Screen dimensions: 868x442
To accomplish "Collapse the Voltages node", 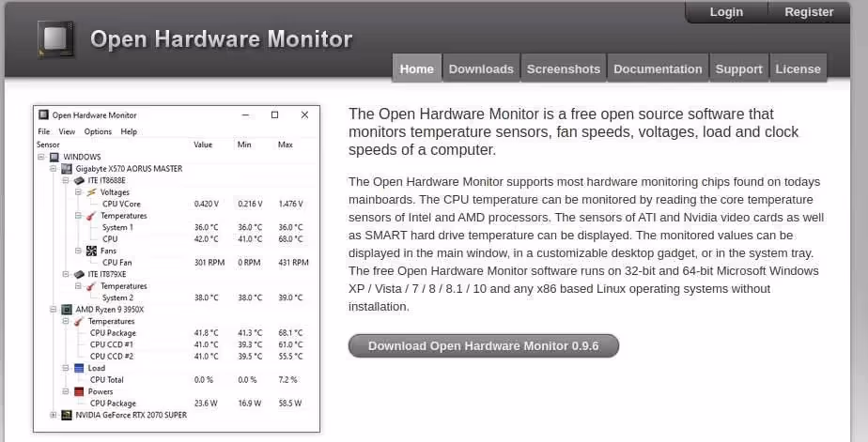I will (78, 192).
